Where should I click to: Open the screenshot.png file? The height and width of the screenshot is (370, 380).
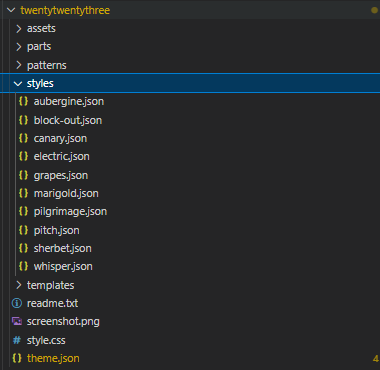(x=63, y=322)
